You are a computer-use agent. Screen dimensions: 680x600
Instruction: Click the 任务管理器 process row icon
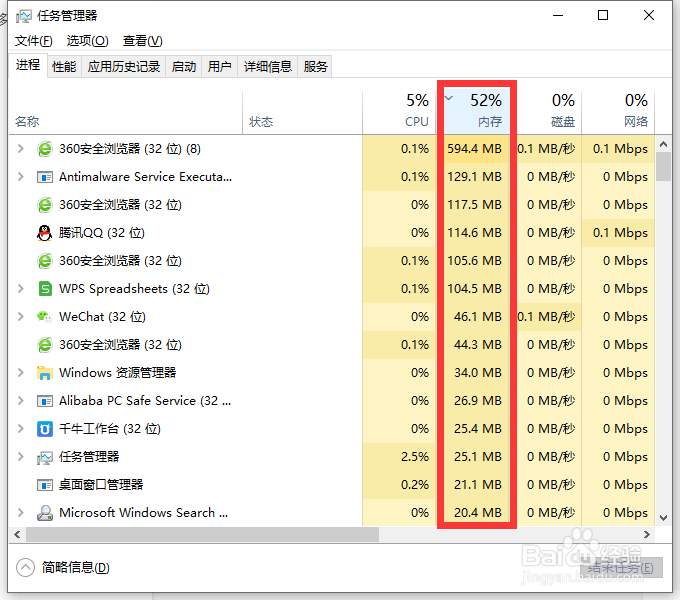pos(45,457)
